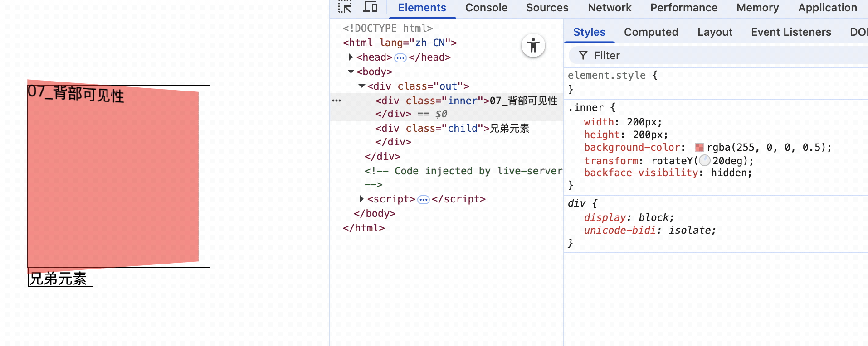Switch to the Console tab
Image resolution: width=868 pixels, height=346 pixels.
[x=486, y=8]
